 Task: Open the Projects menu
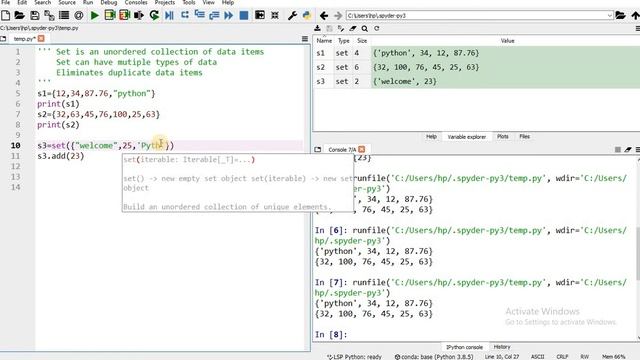pyautogui.click(x=165, y=2)
